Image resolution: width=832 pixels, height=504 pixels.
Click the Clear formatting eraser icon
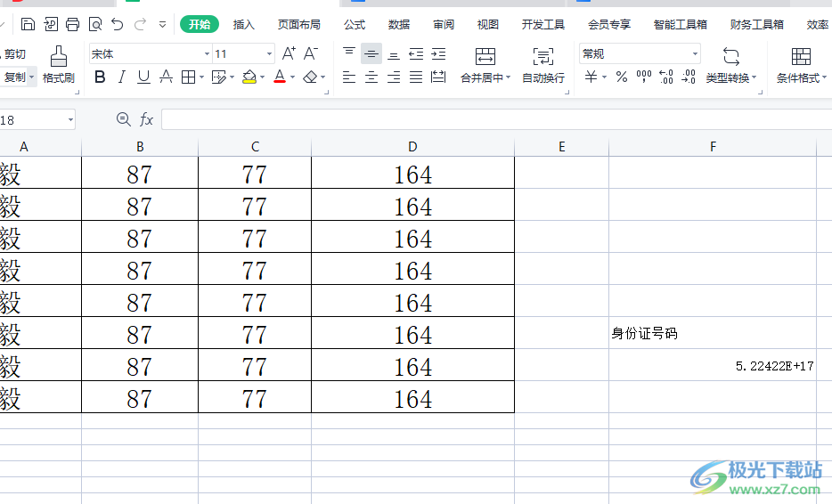pos(310,77)
